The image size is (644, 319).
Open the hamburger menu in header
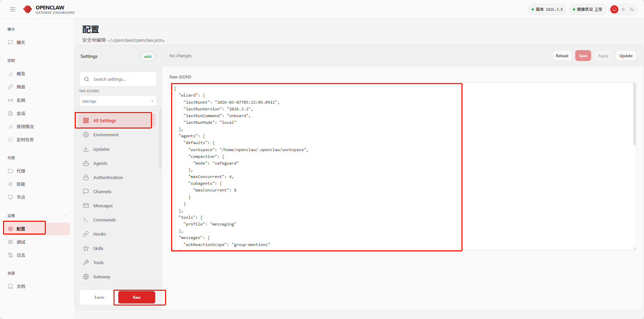coord(13,9)
